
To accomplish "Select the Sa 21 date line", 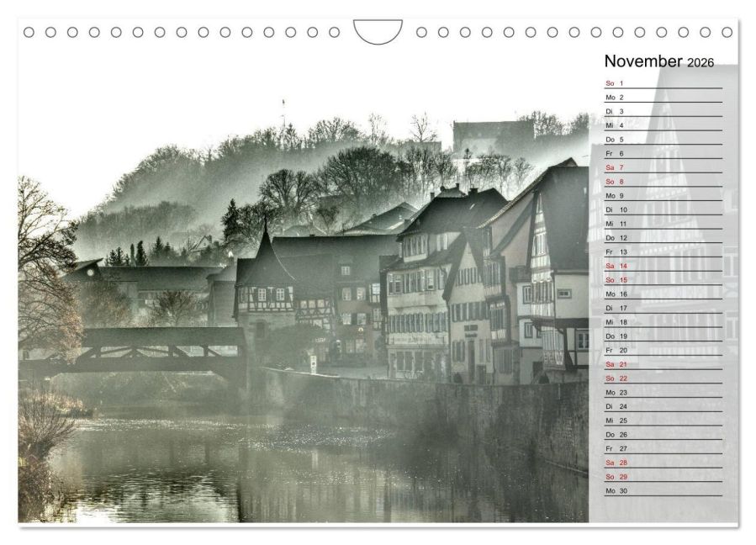I will (x=663, y=365).
